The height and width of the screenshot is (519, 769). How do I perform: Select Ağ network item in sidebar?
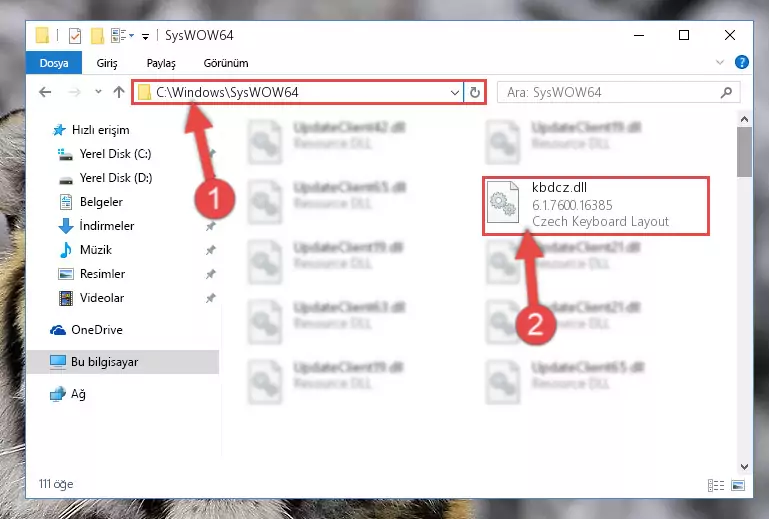[x=68, y=394]
